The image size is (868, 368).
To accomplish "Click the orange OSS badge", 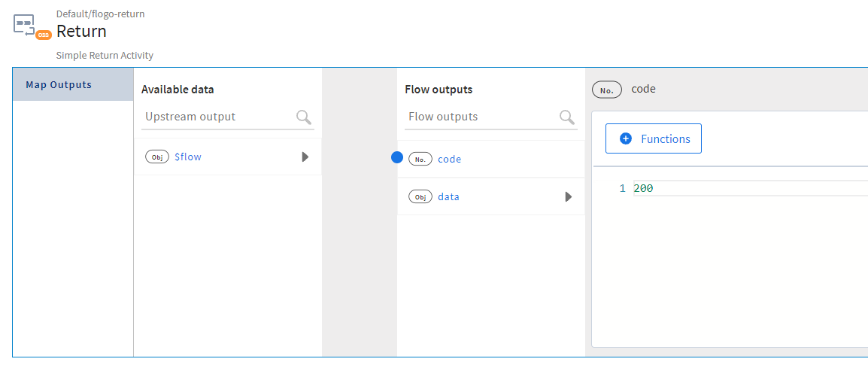I will tap(44, 35).
